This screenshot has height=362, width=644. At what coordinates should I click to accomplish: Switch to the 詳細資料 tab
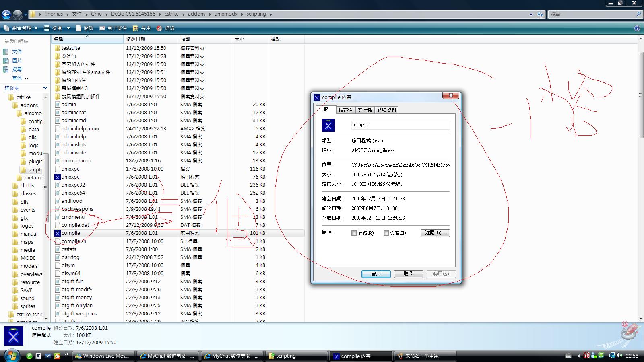click(387, 110)
